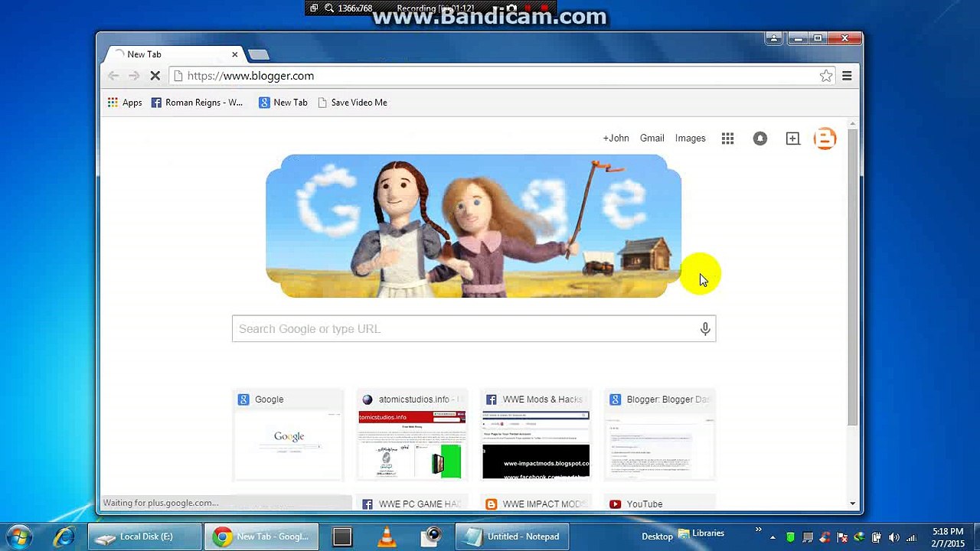
Task: Open the taskbar clock and date
Action: (948, 537)
